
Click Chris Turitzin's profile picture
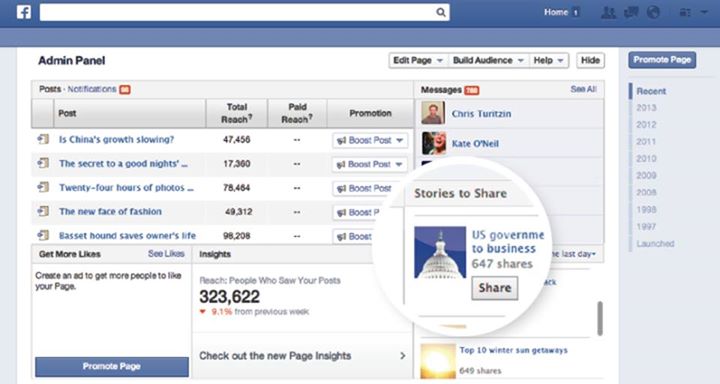(433, 113)
